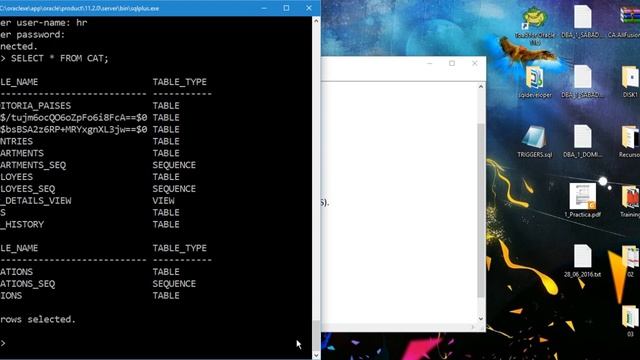Viewport: 640px width, 360px height.
Task: Click the 'rows selected.' message
Action: (x=38, y=319)
